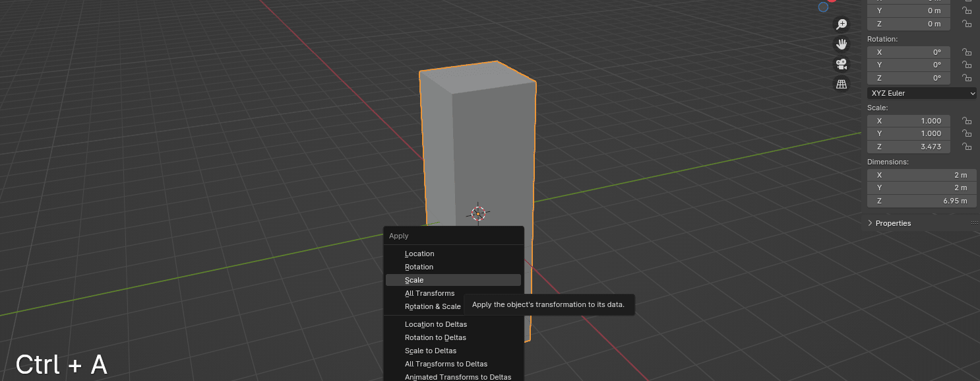Viewport: 980px width, 381px height.
Task: Pick Scale to Deltas in the menu
Action: pos(430,351)
